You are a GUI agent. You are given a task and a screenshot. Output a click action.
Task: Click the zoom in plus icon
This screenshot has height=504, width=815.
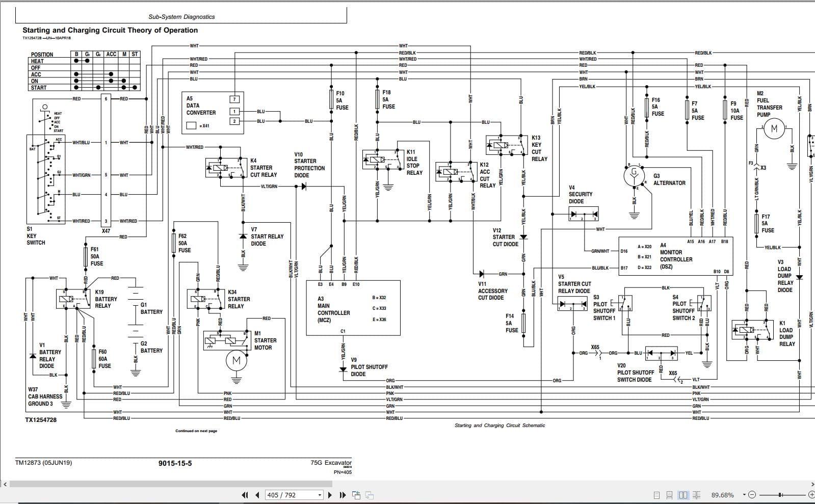811,495
